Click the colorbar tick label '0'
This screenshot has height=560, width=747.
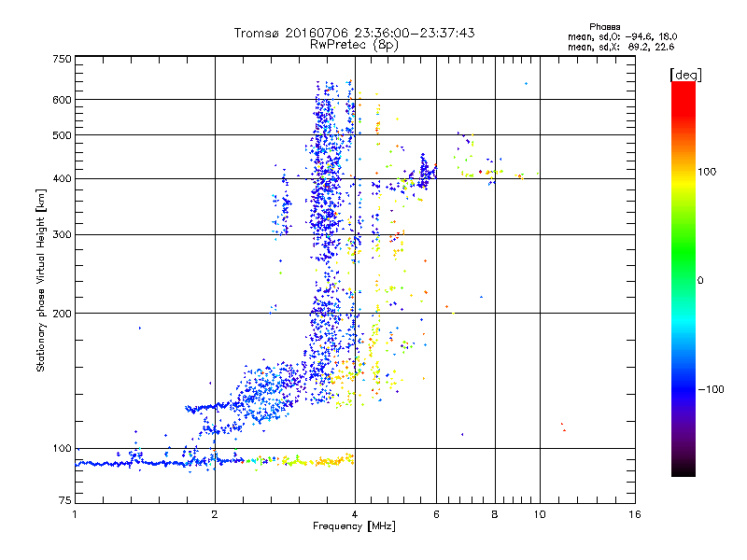(700, 280)
